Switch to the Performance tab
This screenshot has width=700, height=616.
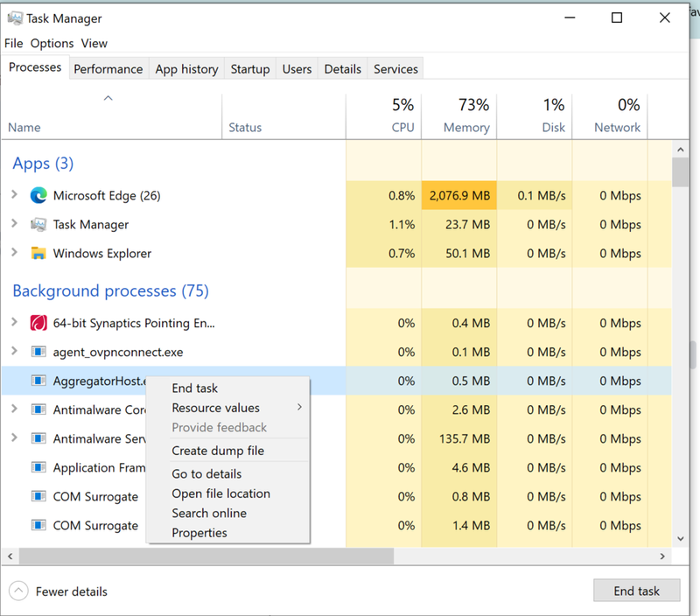coord(108,69)
